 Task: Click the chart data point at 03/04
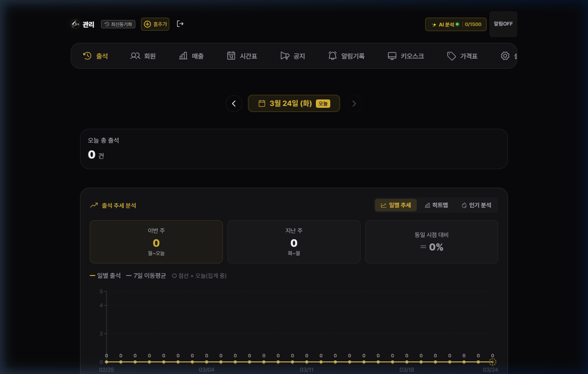click(x=207, y=362)
